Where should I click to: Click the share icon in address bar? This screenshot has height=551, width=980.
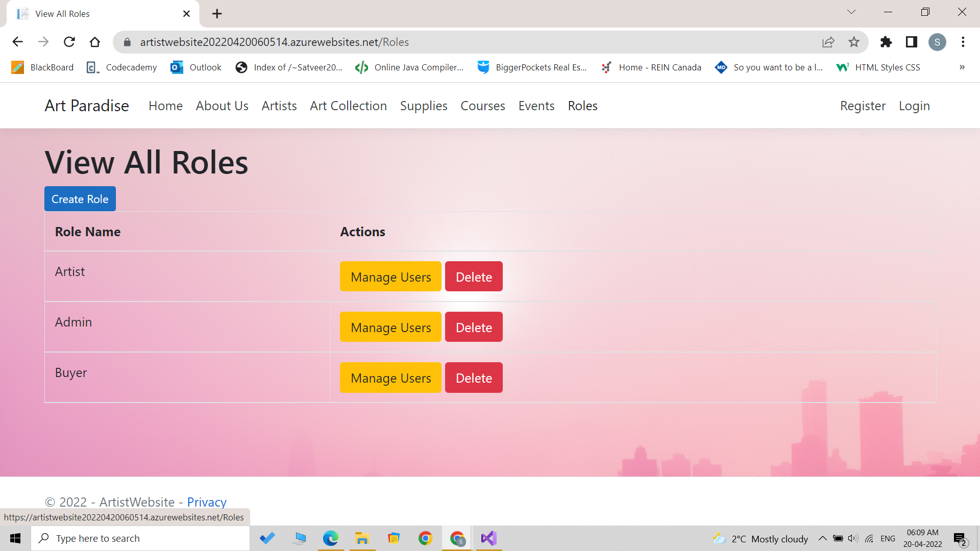828,42
